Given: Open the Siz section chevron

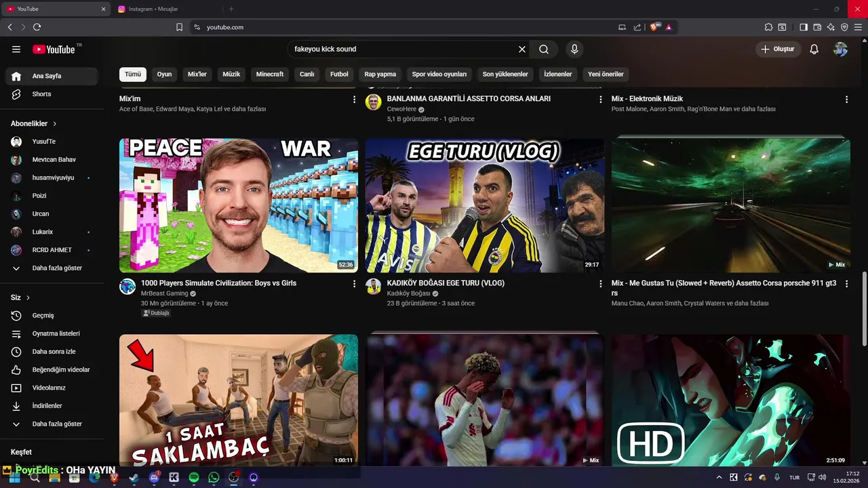Looking at the screenshot, I should [28, 298].
